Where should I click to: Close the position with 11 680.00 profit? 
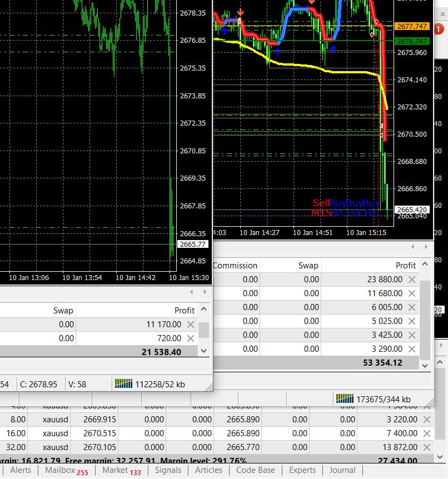pyautogui.click(x=412, y=293)
